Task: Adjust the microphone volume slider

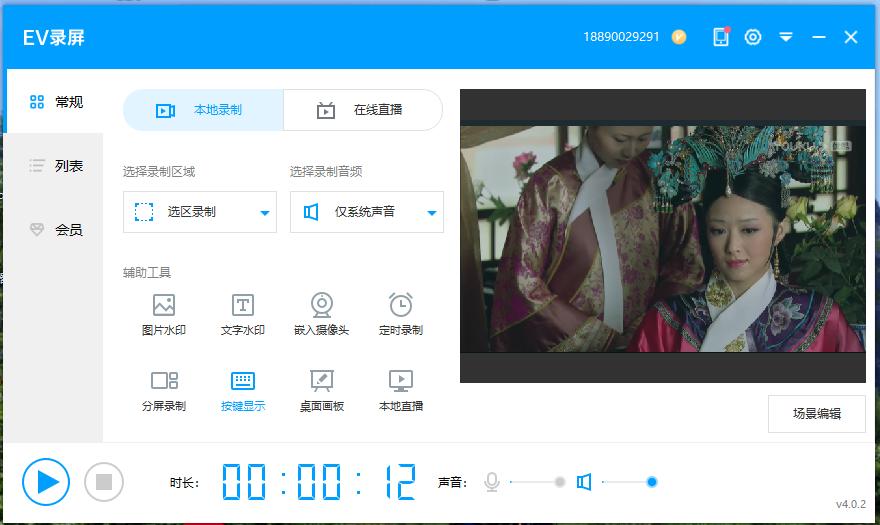Action: coord(538,482)
